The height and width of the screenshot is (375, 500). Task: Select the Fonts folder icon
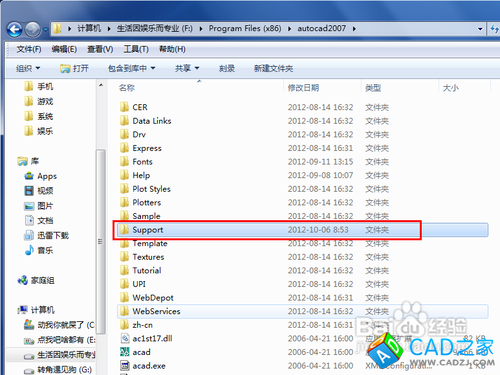pos(124,161)
